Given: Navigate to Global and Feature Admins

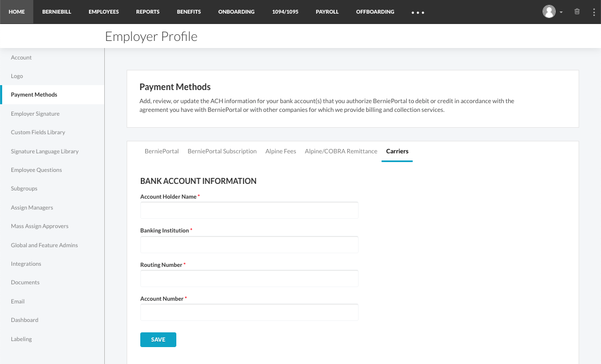Looking at the screenshot, I should (44, 245).
